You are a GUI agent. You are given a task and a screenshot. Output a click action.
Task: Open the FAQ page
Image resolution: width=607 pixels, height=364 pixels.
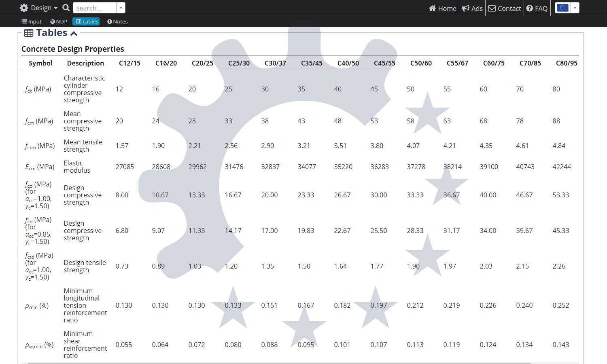coord(537,8)
